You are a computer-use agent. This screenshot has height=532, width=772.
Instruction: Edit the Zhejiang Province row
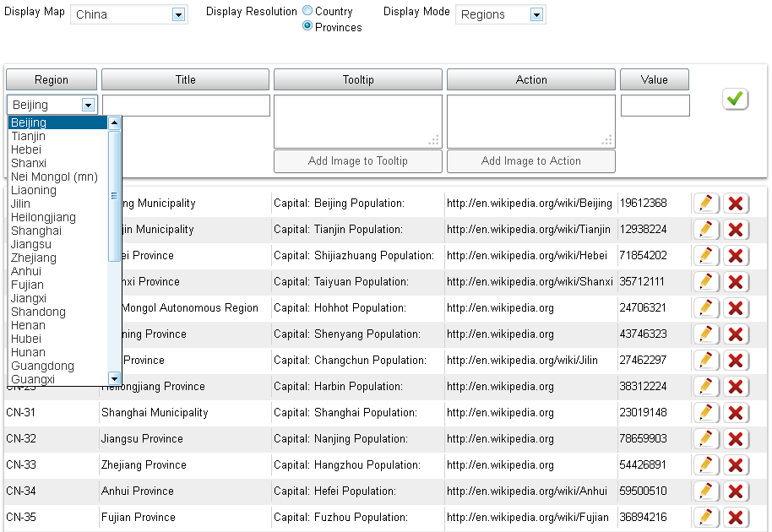coord(706,465)
